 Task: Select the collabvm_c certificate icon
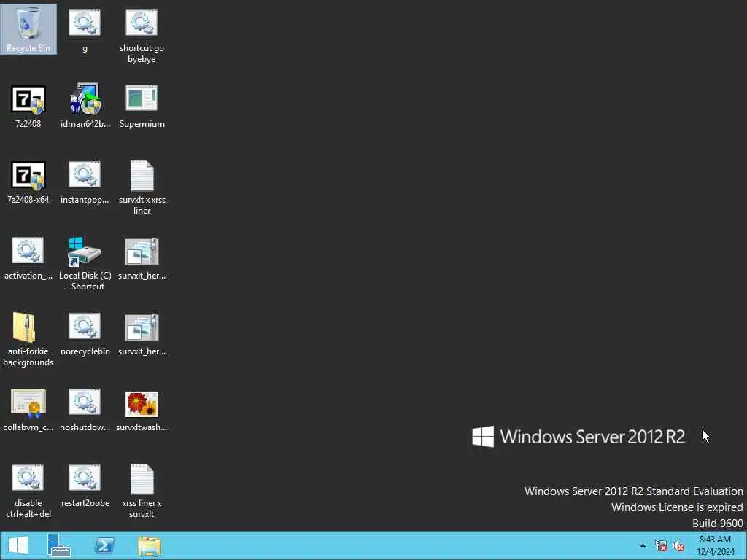(x=28, y=410)
